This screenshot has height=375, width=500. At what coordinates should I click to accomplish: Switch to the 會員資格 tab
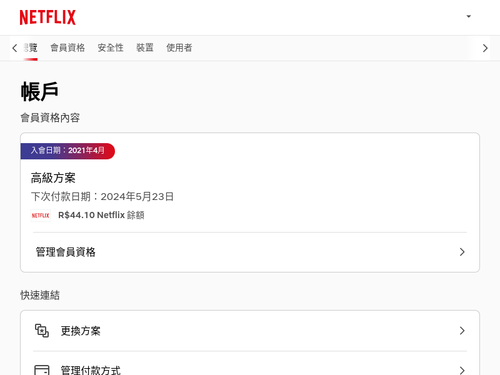(68, 48)
